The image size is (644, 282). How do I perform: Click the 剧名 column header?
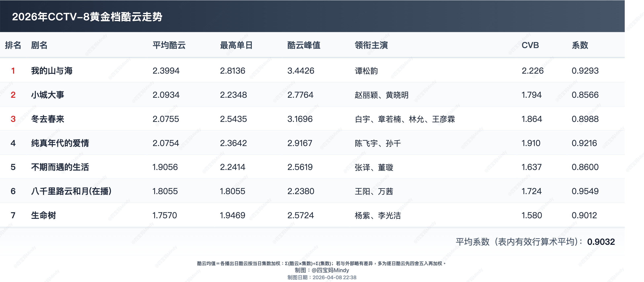pyautogui.click(x=39, y=45)
